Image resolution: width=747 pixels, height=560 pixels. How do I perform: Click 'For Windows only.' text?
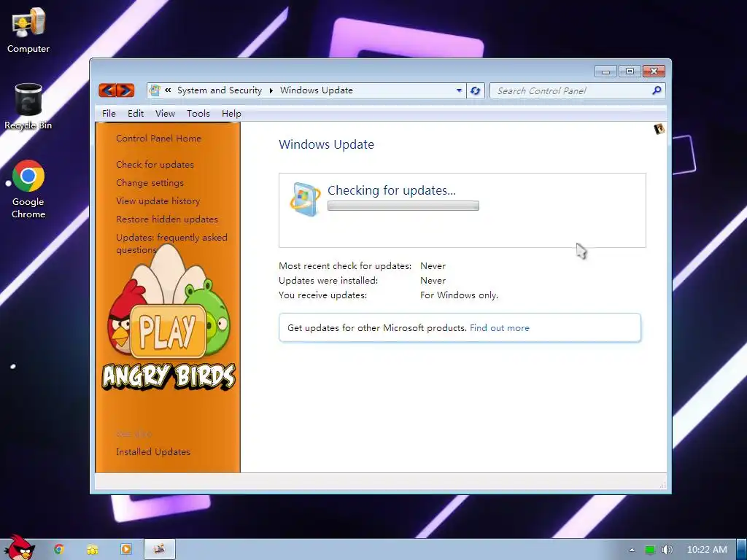click(x=460, y=295)
